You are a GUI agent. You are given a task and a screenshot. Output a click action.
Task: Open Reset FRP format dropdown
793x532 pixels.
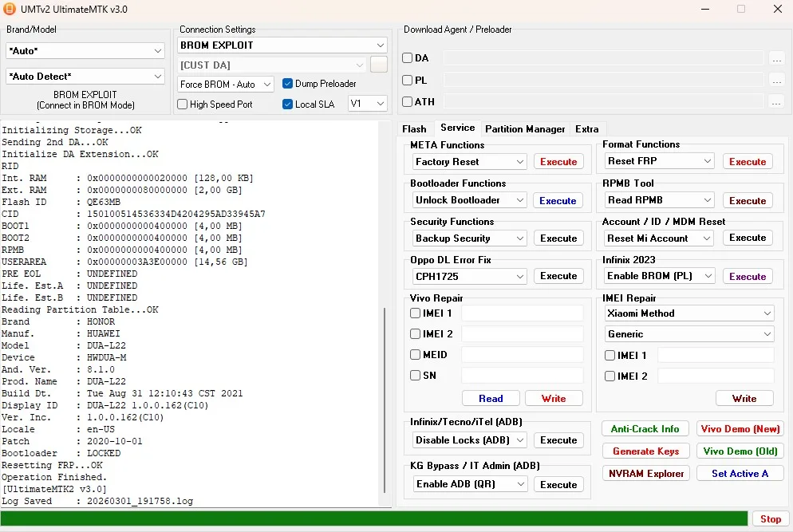coord(660,161)
